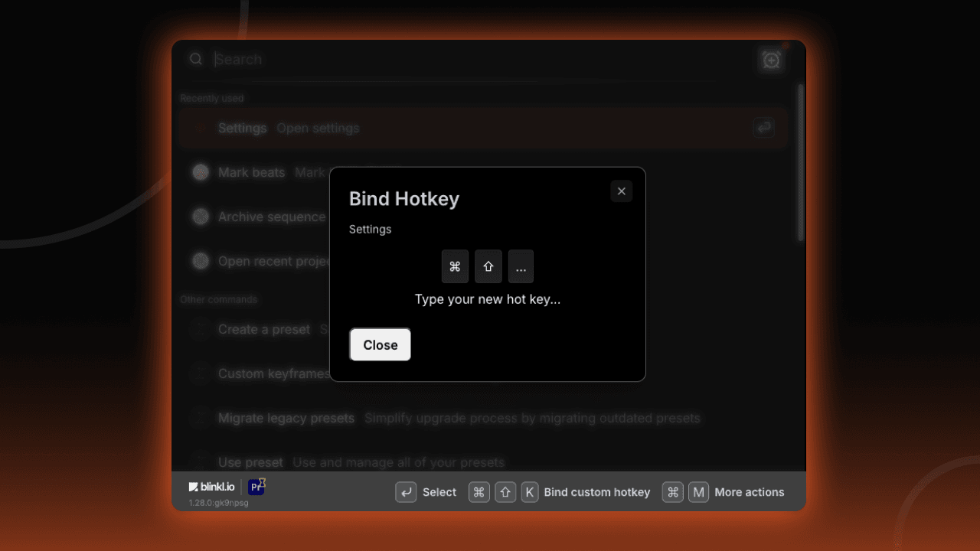Click the Premiere Pro icon in status bar

[256, 487]
